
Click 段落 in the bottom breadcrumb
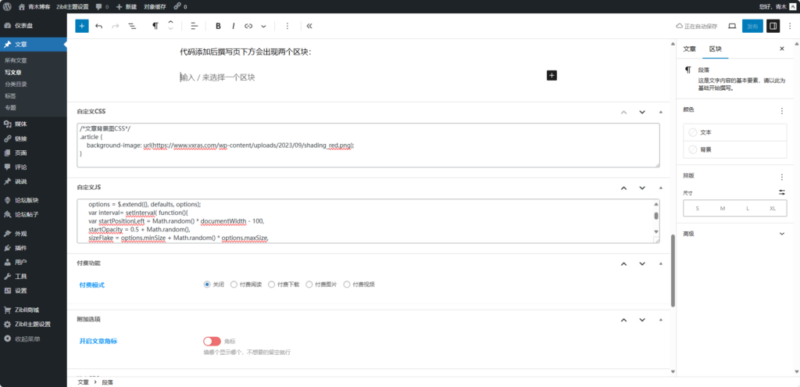[x=107, y=381]
